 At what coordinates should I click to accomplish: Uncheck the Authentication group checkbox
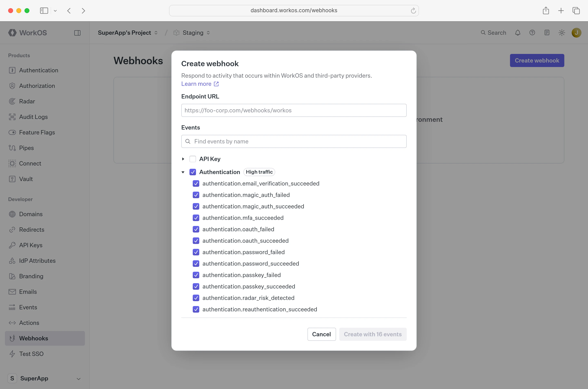coord(193,172)
